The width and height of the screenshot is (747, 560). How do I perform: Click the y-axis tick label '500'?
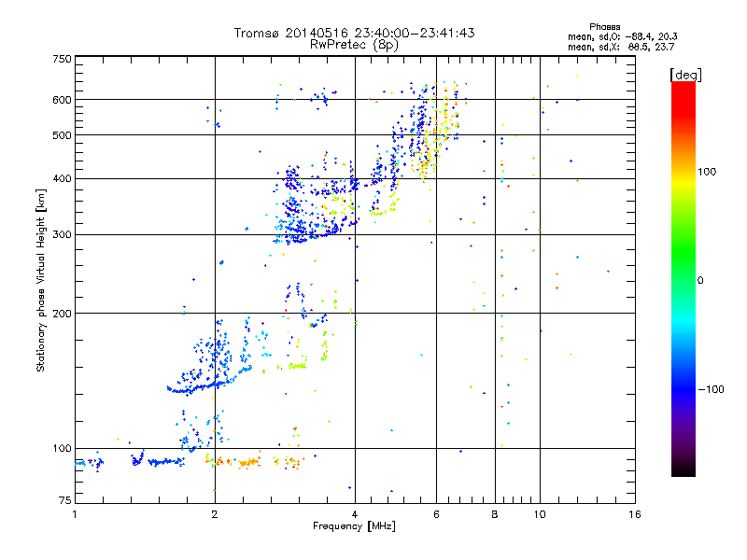(62, 135)
